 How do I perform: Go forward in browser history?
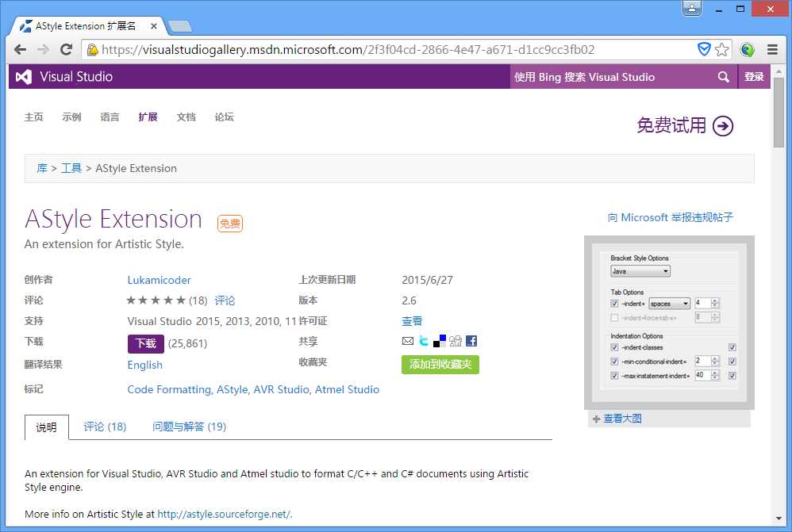click(44, 49)
